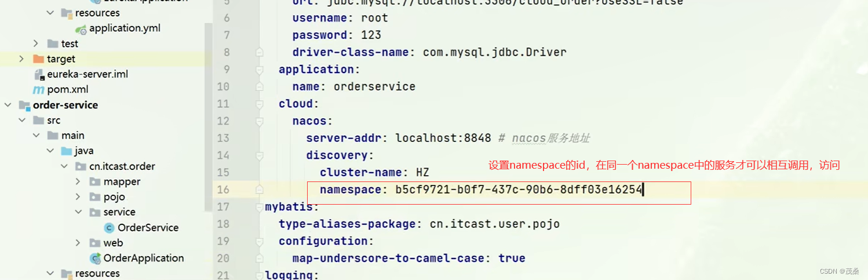Click 'name: orderservice' line
This screenshot has height=280, width=868.
click(353, 86)
